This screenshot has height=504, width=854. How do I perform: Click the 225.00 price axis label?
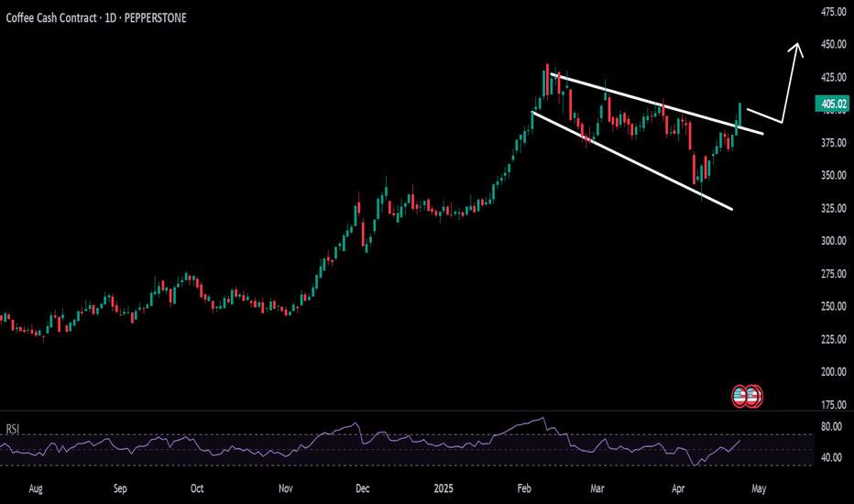833,339
